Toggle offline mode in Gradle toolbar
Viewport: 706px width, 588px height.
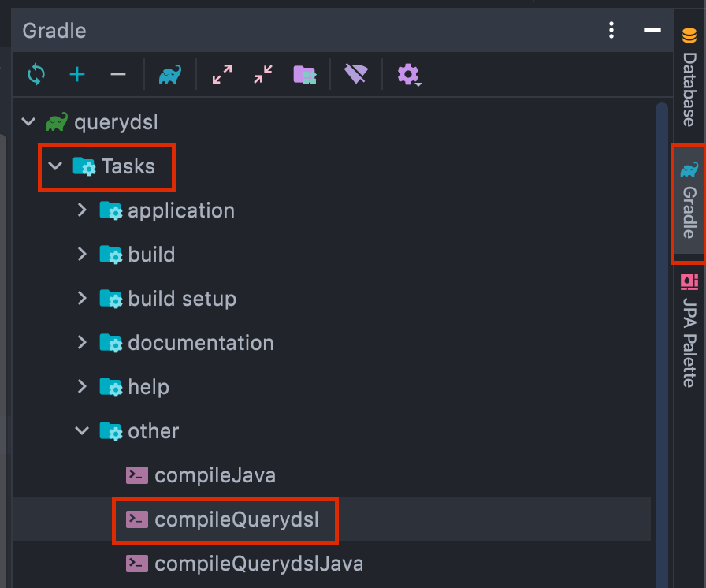[x=356, y=75]
